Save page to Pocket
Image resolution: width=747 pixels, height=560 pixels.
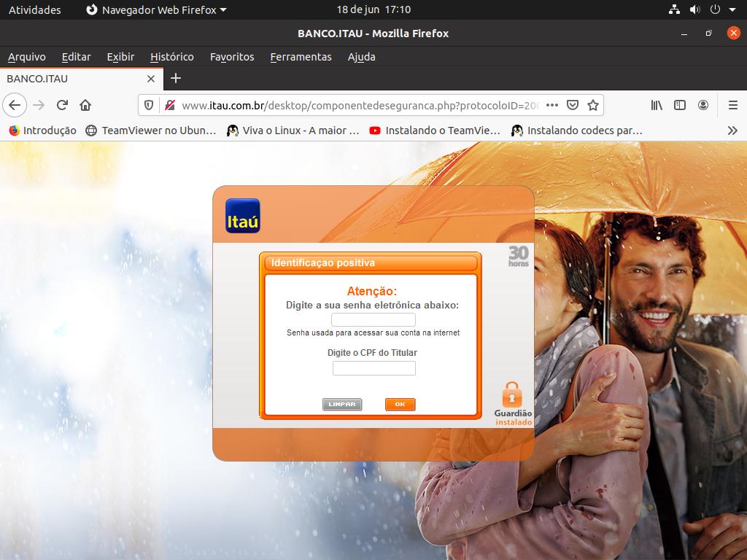pos(573,105)
